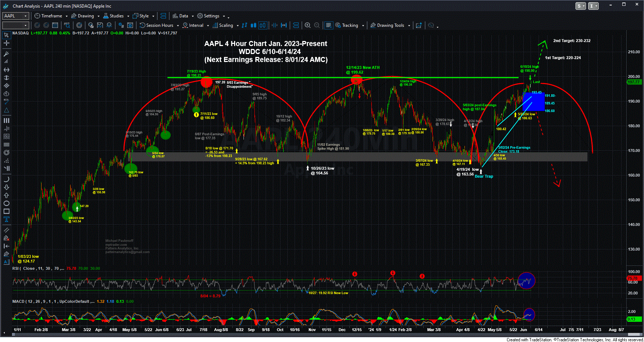Select the down arrow drawing tool
644x342 pixels.
(6, 187)
